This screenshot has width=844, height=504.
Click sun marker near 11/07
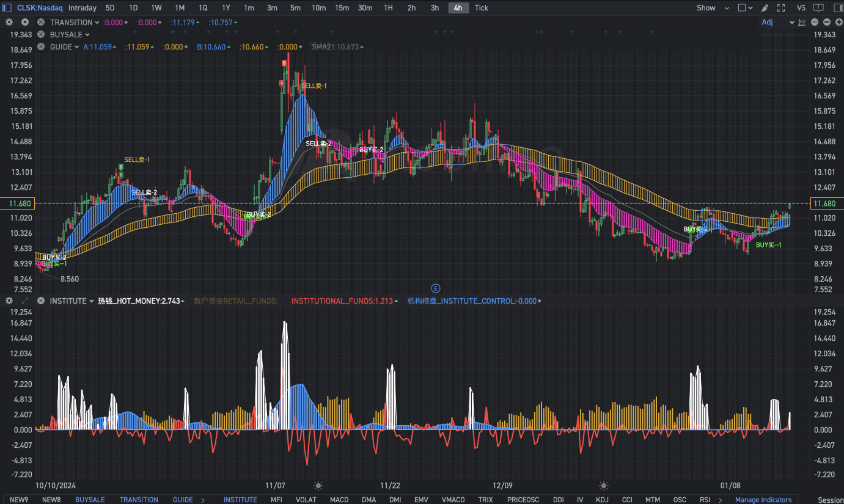pyautogui.click(x=318, y=486)
